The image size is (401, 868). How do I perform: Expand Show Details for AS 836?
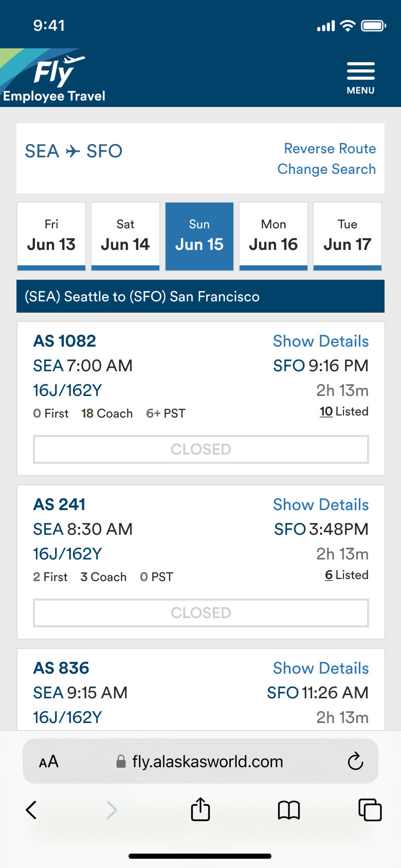tap(321, 668)
